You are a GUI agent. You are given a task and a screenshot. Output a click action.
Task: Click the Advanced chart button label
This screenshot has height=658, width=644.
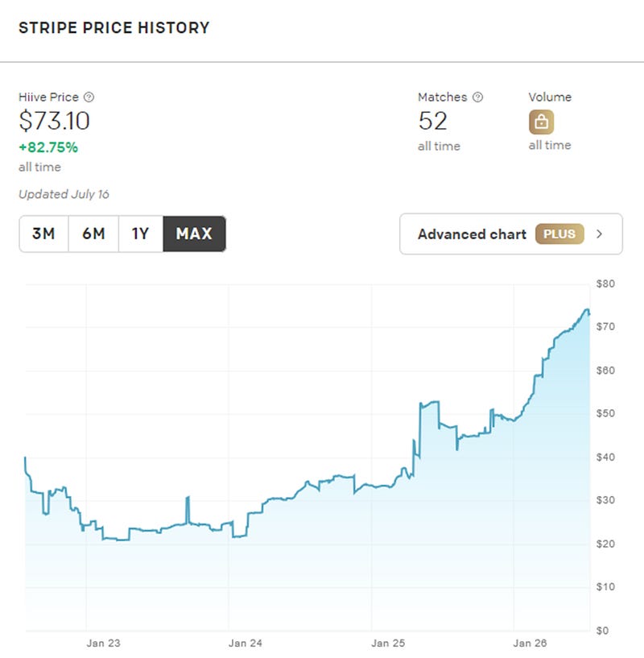472,234
